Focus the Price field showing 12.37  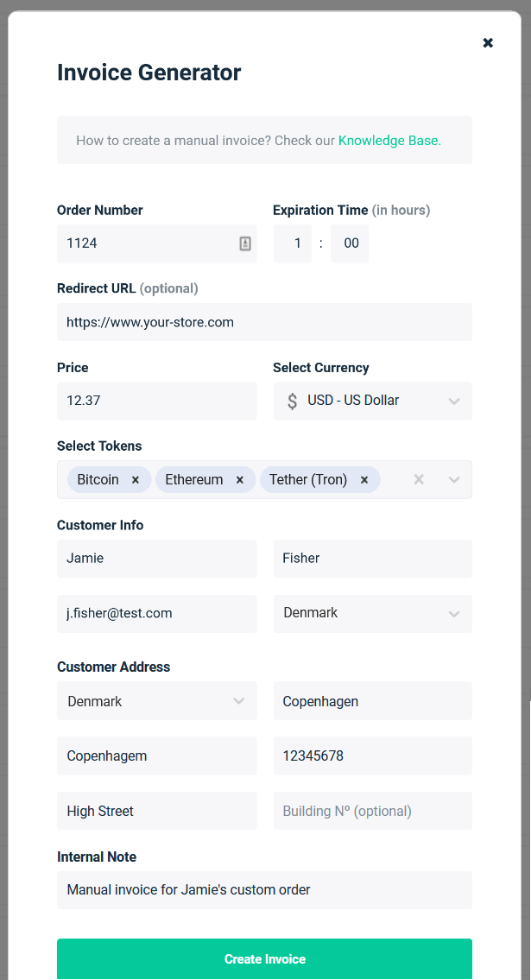(x=156, y=401)
